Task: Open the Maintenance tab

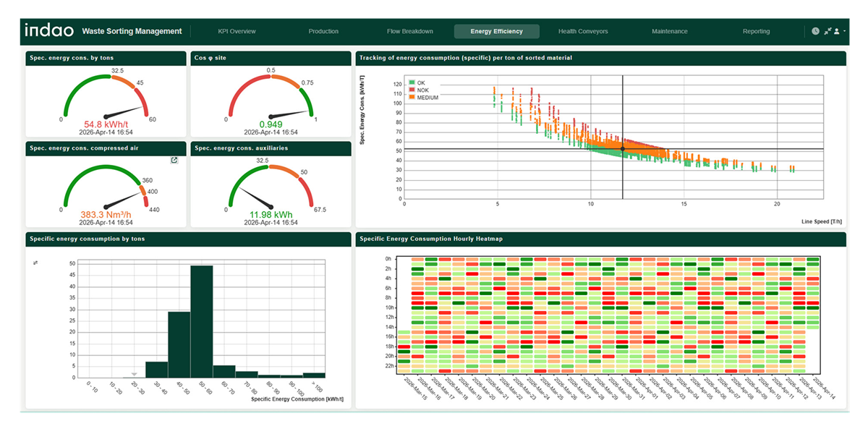Action: [669, 31]
